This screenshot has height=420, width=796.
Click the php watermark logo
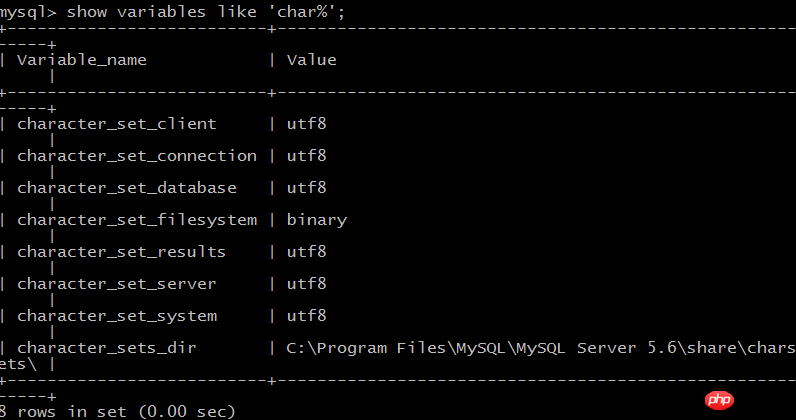[x=718, y=401]
